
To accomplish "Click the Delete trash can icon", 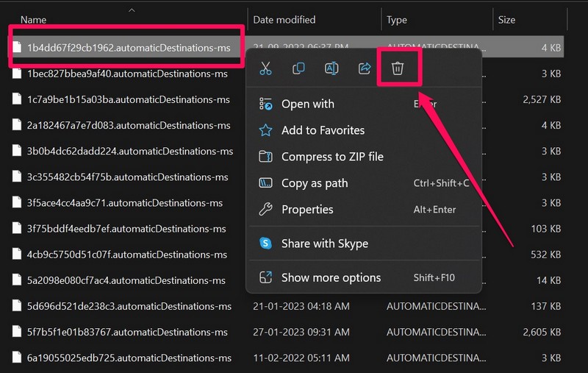I will pos(397,68).
